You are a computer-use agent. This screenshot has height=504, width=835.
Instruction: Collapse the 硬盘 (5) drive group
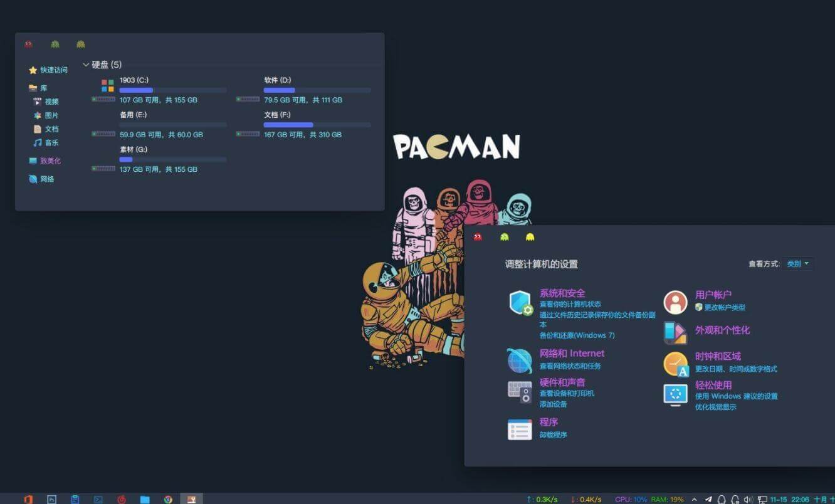tap(86, 65)
